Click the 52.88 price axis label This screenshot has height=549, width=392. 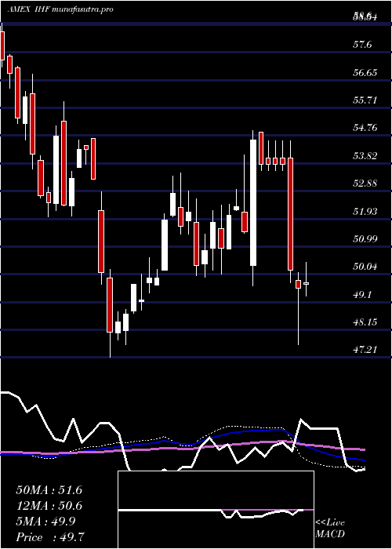click(365, 183)
